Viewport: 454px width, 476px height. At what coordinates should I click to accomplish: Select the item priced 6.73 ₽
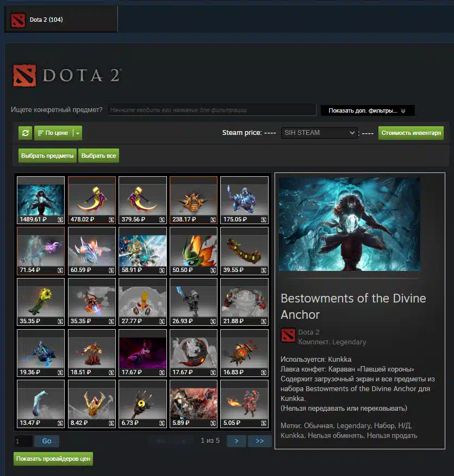(142, 404)
